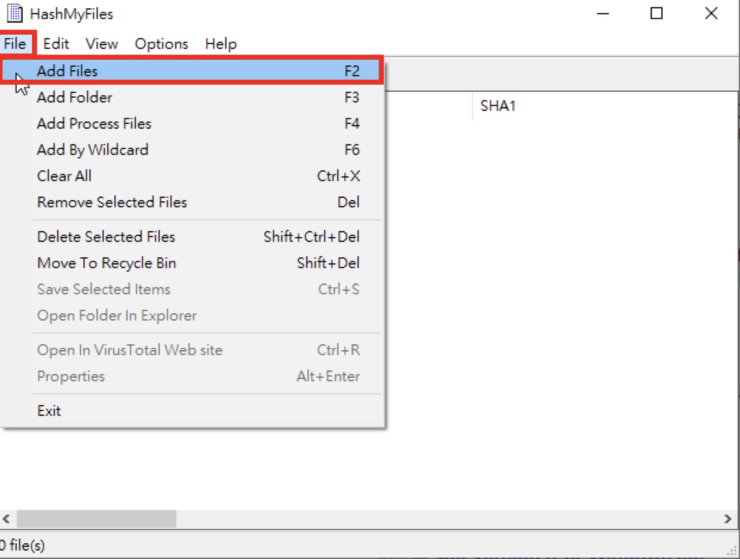Image resolution: width=740 pixels, height=560 pixels.
Task: Open the Help menu
Action: [221, 44]
